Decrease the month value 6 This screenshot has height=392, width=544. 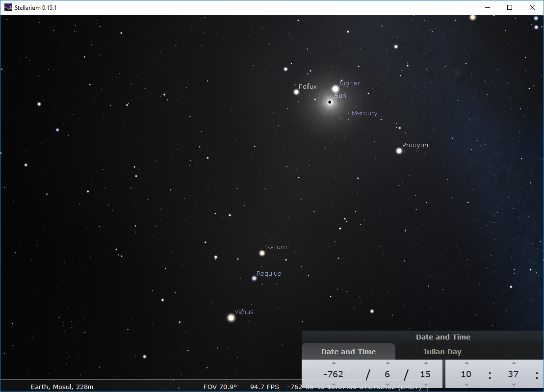[388, 385]
